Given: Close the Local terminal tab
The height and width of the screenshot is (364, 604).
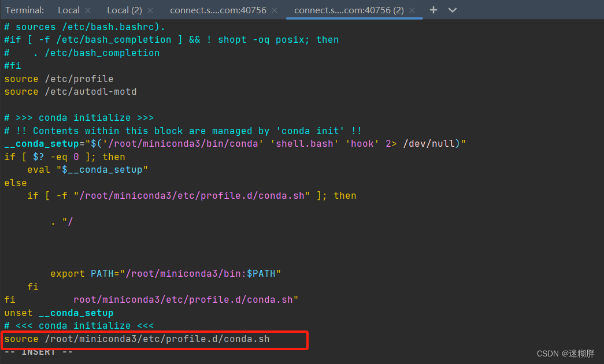Looking at the screenshot, I should [88, 10].
